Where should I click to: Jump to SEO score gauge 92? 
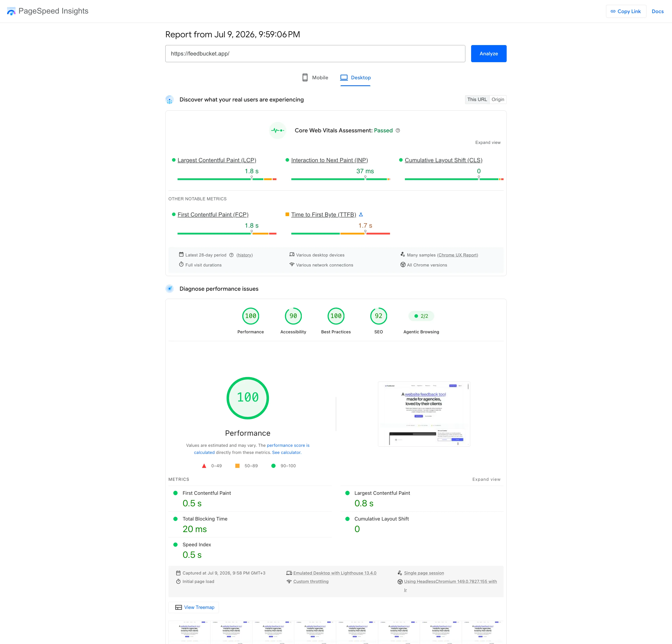click(378, 321)
